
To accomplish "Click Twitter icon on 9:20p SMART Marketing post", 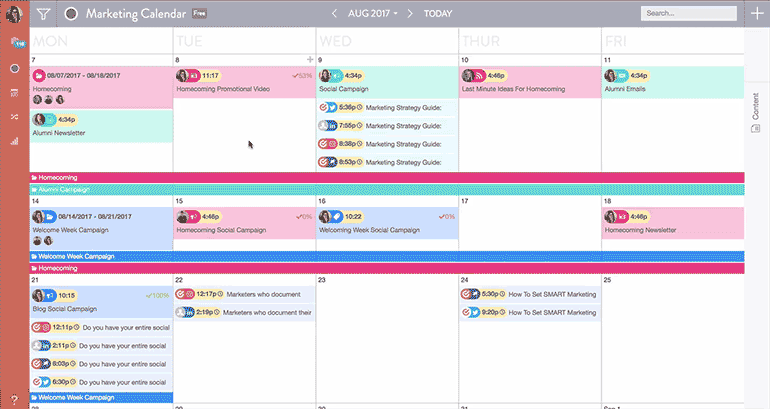I will point(474,312).
